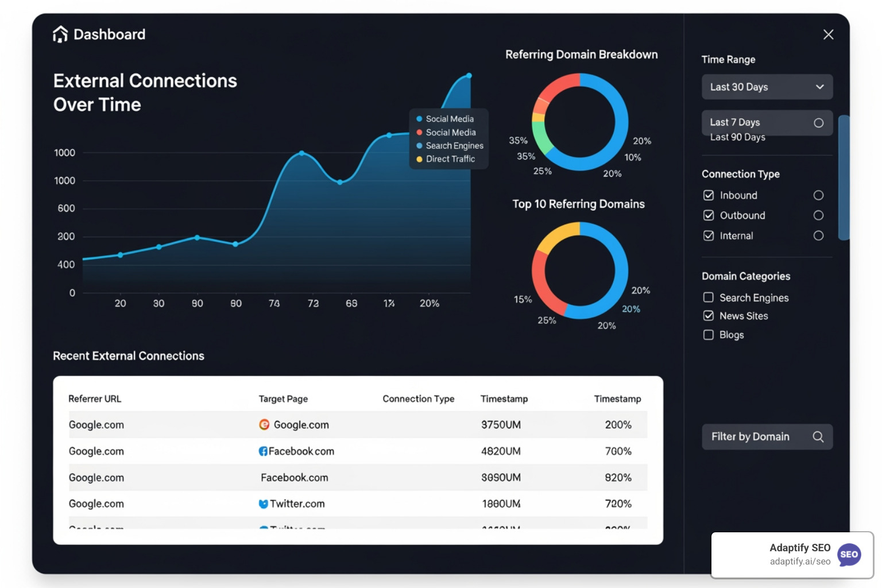The width and height of the screenshot is (882, 588).
Task: Open the adaptify.ai/seo link
Action: pyautogui.click(x=799, y=562)
